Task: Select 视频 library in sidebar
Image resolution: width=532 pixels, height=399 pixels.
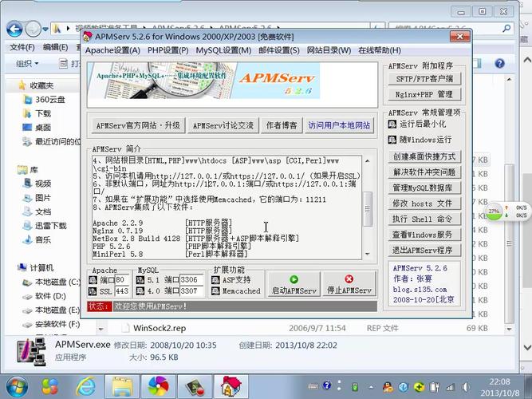Action: [x=37, y=184]
